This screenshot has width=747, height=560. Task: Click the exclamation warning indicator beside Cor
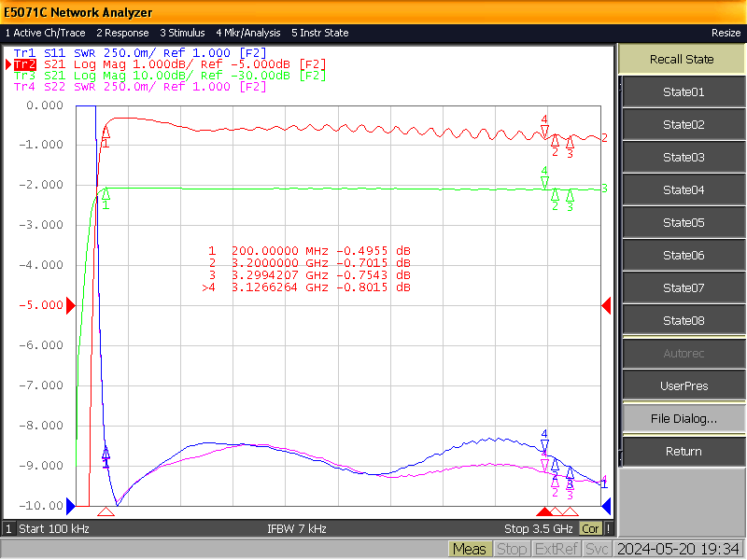pos(609,528)
